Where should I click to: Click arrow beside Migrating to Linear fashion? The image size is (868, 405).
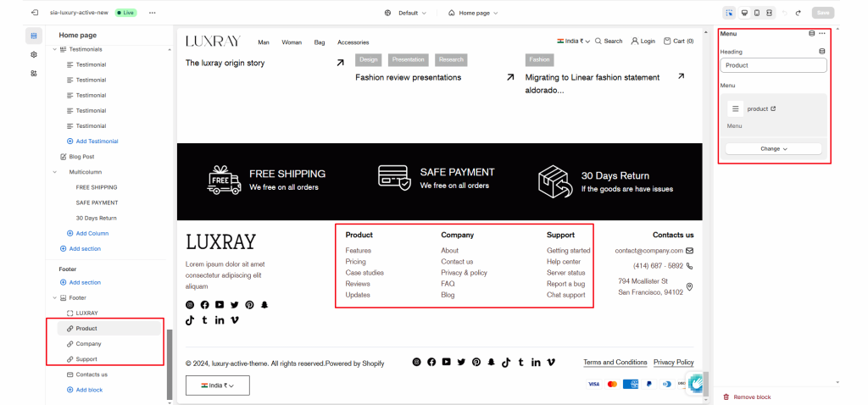(x=681, y=75)
